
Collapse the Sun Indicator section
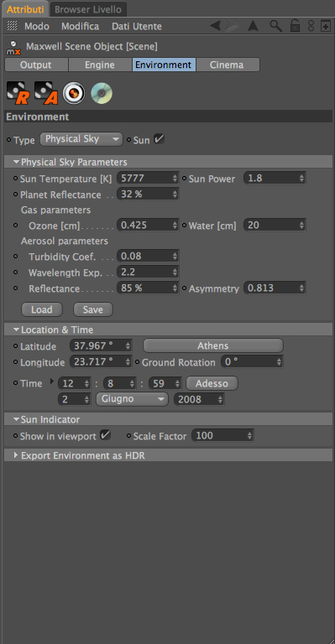(x=17, y=419)
